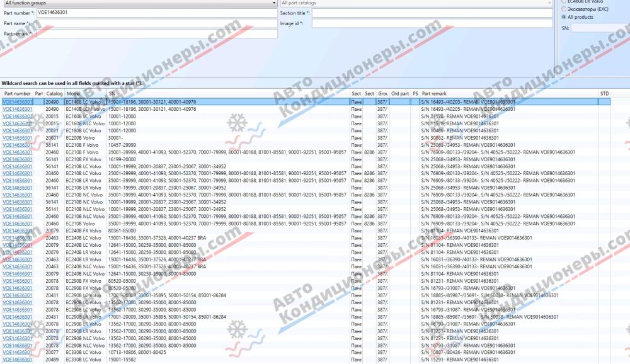Click the Old part column header
630x364 pixels.
400,94
